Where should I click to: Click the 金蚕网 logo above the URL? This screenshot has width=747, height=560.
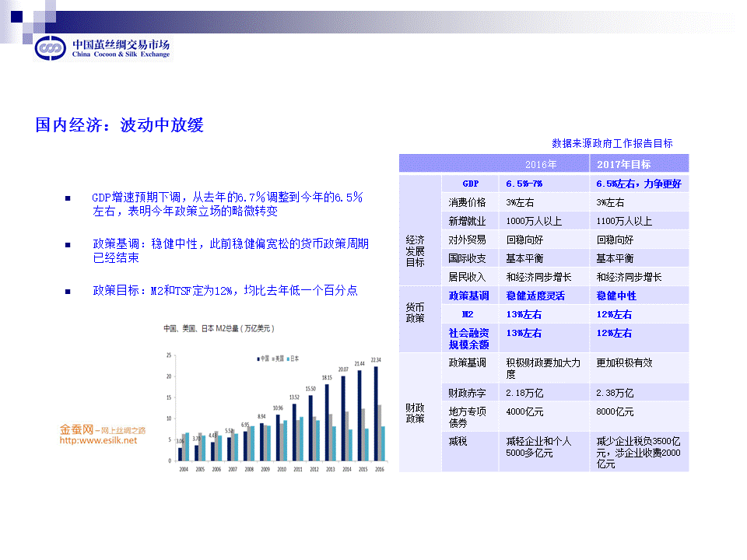point(77,429)
